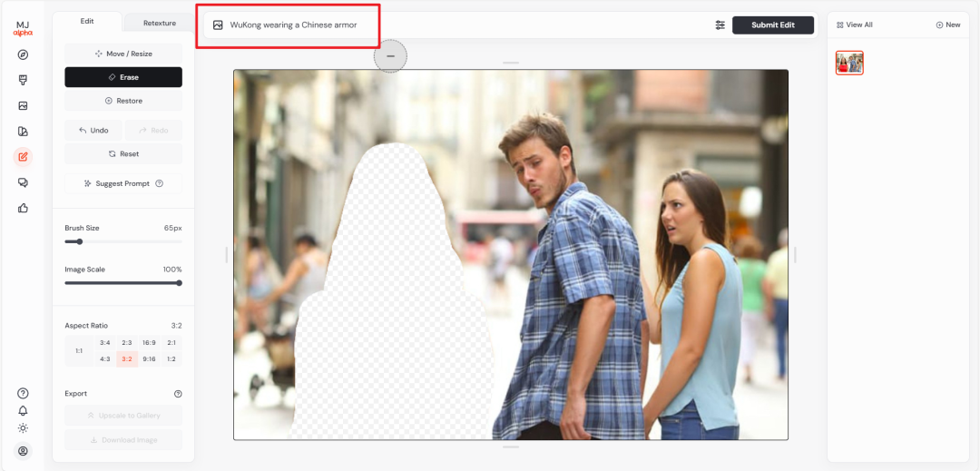Select 2:1 aspect ratio
This screenshot has width=980, height=471.
click(x=171, y=343)
